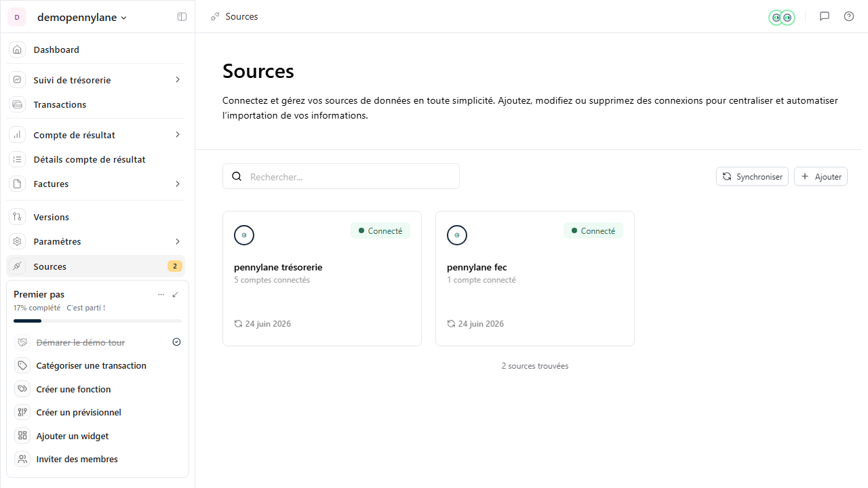868x488 pixels.
Task: Click the Connecté badge on pennylane trésorerie
Action: click(x=380, y=230)
